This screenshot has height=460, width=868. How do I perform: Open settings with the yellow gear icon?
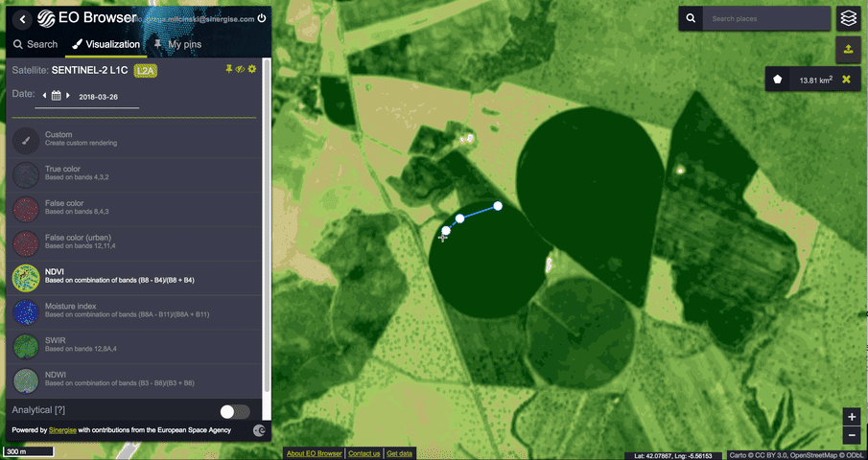point(252,69)
